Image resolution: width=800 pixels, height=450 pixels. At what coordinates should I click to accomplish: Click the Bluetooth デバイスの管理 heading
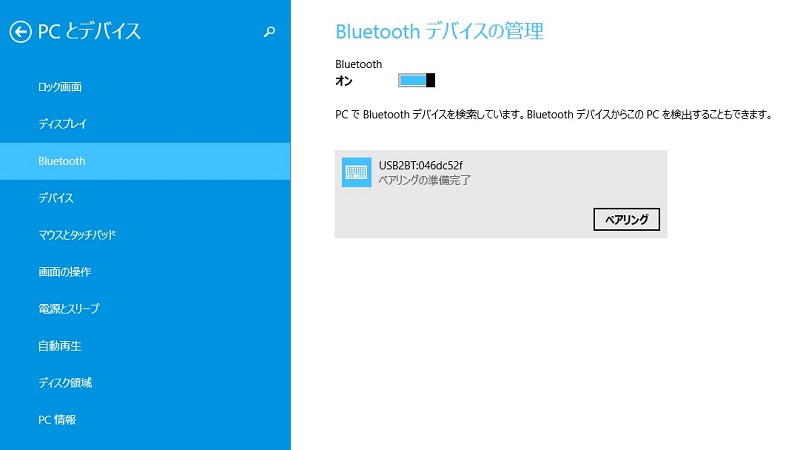[x=439, y=32]
